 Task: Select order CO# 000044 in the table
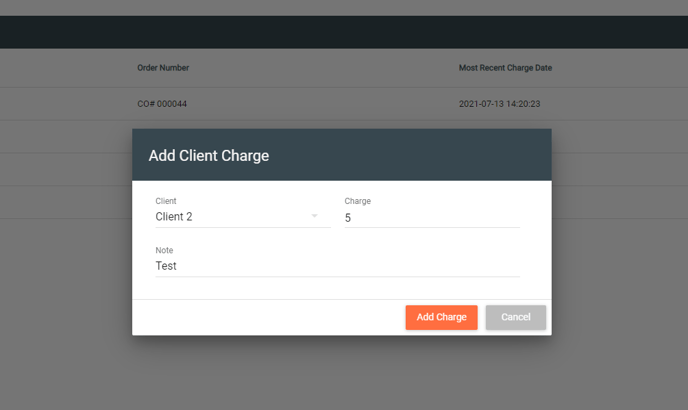[162, 104]
